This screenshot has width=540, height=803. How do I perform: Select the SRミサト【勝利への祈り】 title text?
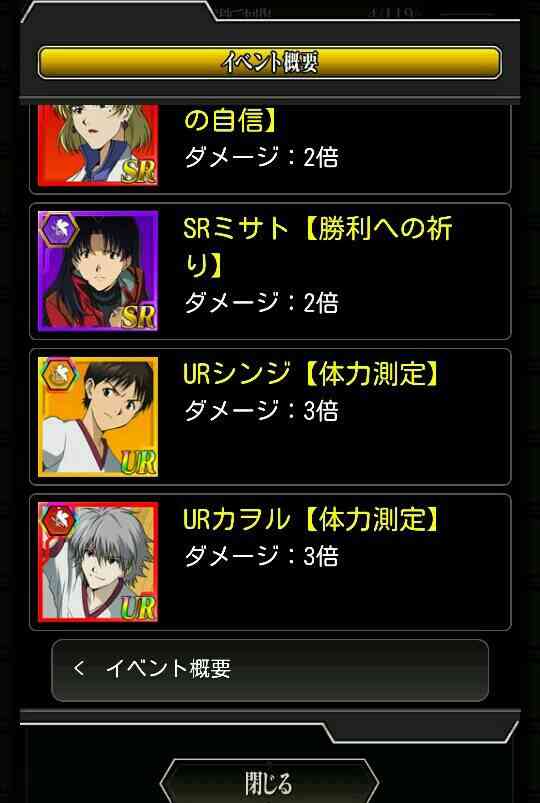318,247
